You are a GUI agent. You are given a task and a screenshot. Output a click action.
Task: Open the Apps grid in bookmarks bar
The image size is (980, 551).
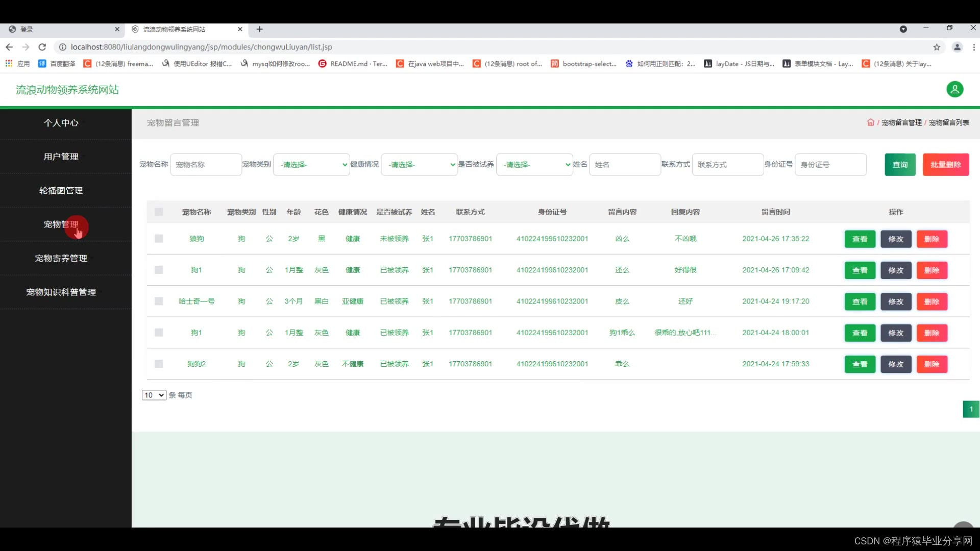pyautogui.click(x=9, y=64)
